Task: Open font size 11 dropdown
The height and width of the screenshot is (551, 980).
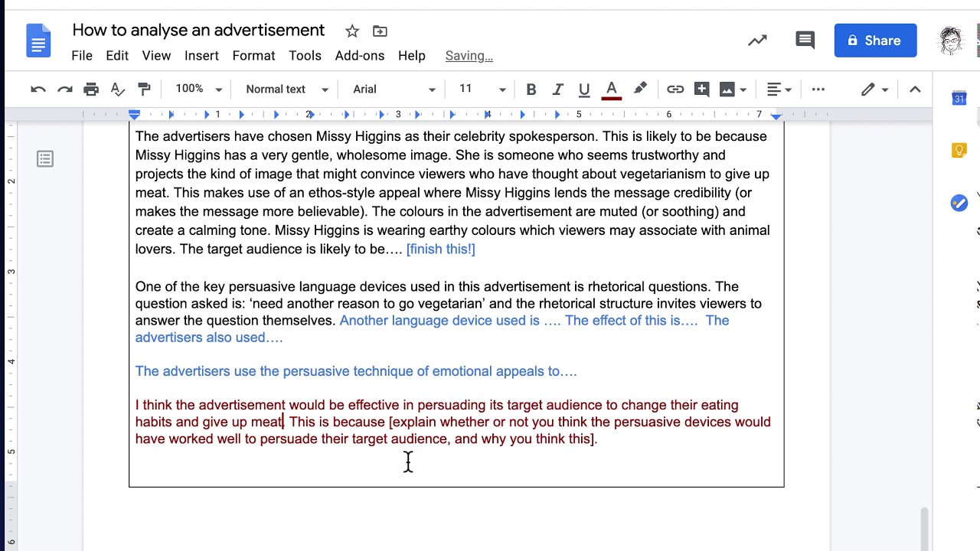Action: point(482,90)
